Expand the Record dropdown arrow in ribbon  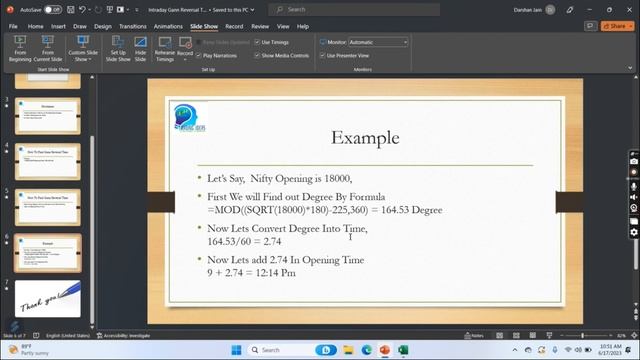185,60
